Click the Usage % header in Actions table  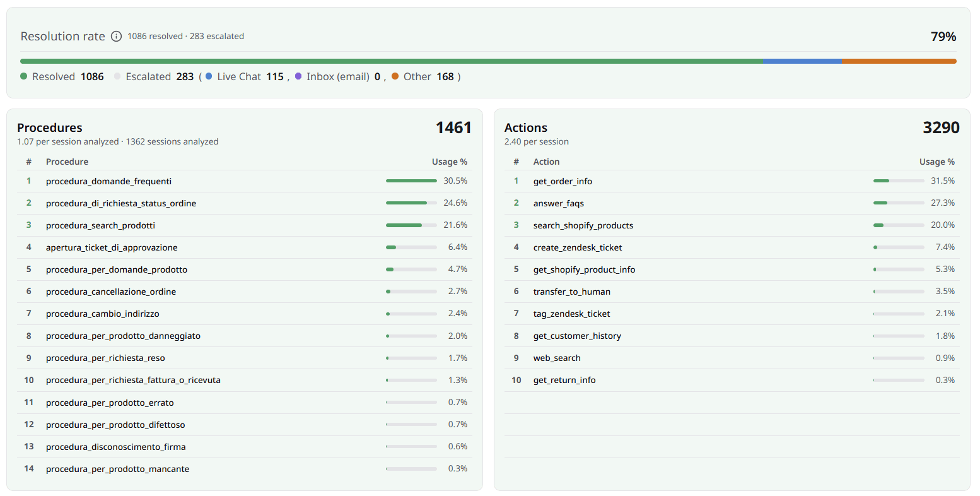click(937, 162)
